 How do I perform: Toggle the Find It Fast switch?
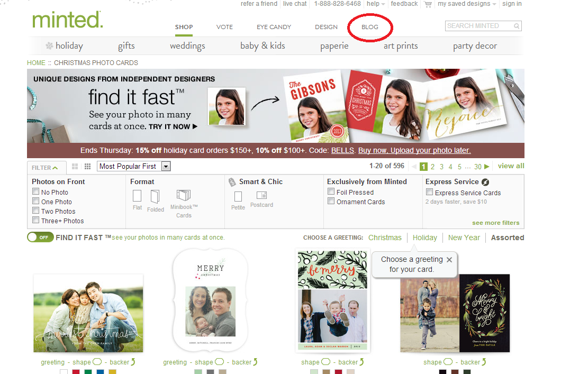pyautogui.click(x=41, y=237)
